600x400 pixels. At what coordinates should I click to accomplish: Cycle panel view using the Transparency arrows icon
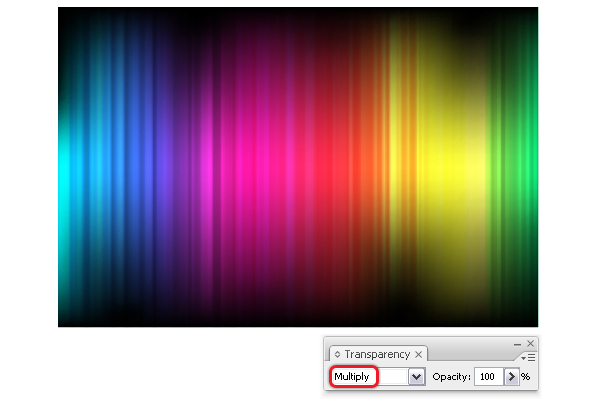pos(337,354)
